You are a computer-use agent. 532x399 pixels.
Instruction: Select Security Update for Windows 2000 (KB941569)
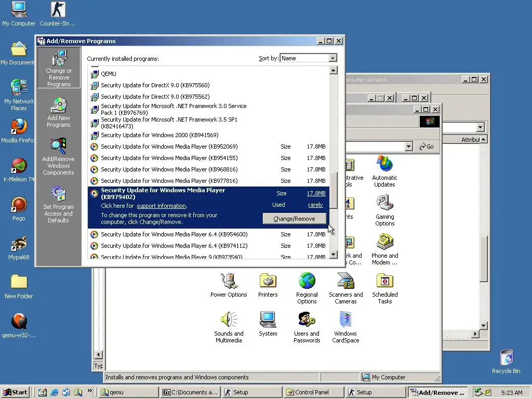208,136
